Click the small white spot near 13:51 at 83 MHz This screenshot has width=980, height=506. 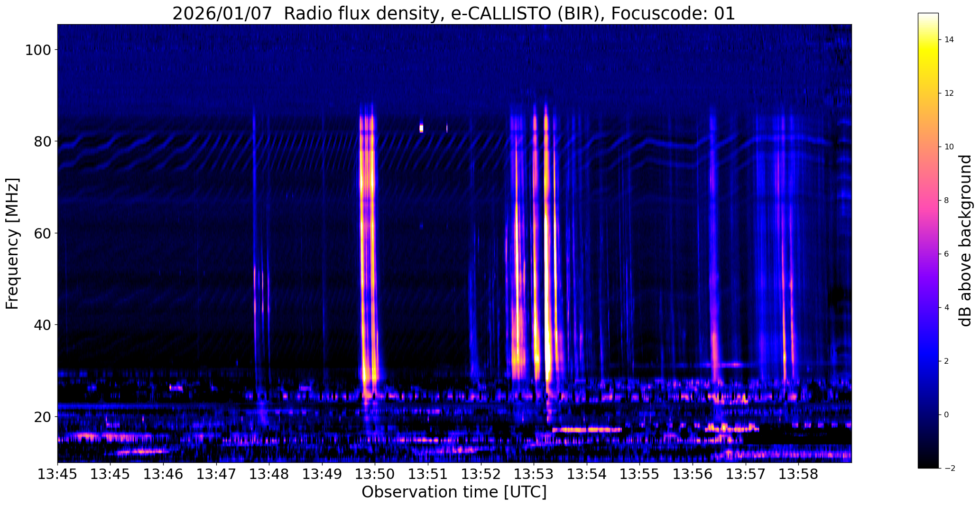click(x=421, y=128)
